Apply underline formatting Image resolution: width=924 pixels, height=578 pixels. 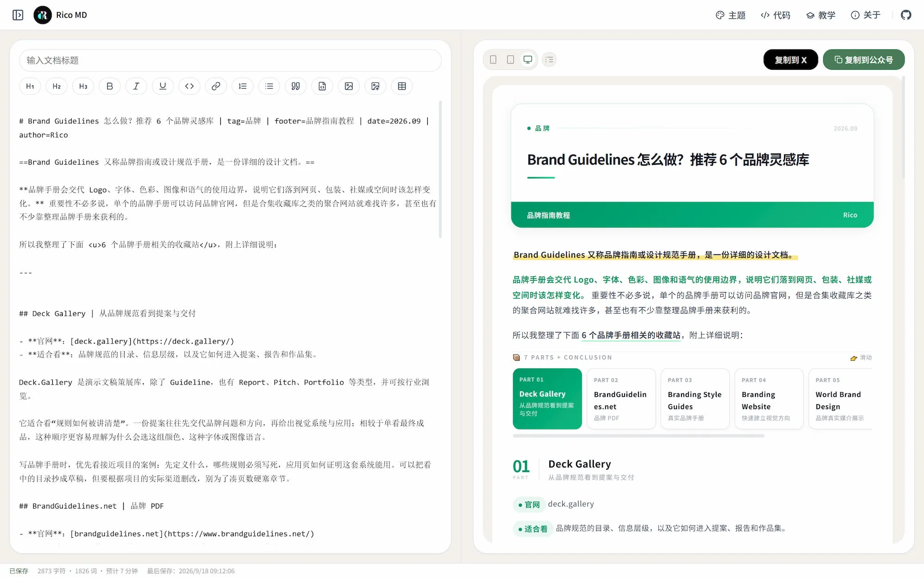click(x=163, y=86)
